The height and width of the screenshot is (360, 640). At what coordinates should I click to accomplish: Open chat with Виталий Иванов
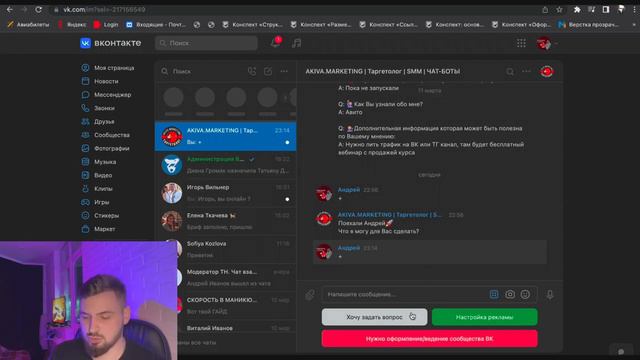pos(237,328)
